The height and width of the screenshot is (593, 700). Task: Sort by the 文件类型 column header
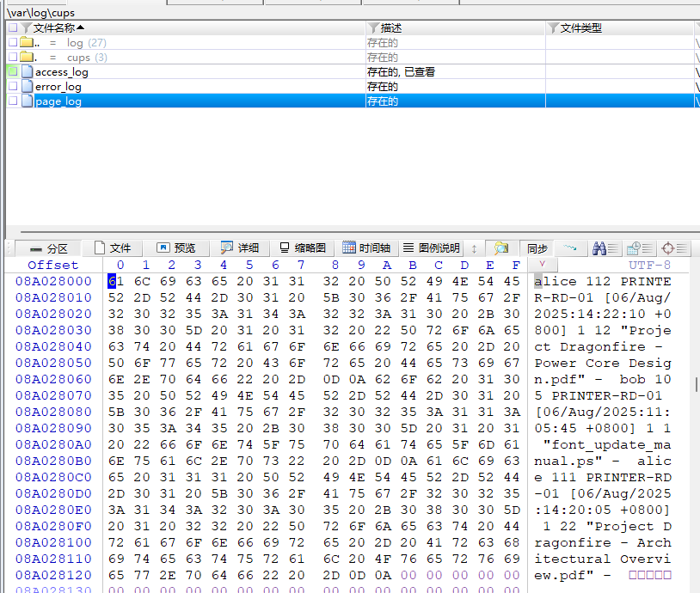pos(580,28)
